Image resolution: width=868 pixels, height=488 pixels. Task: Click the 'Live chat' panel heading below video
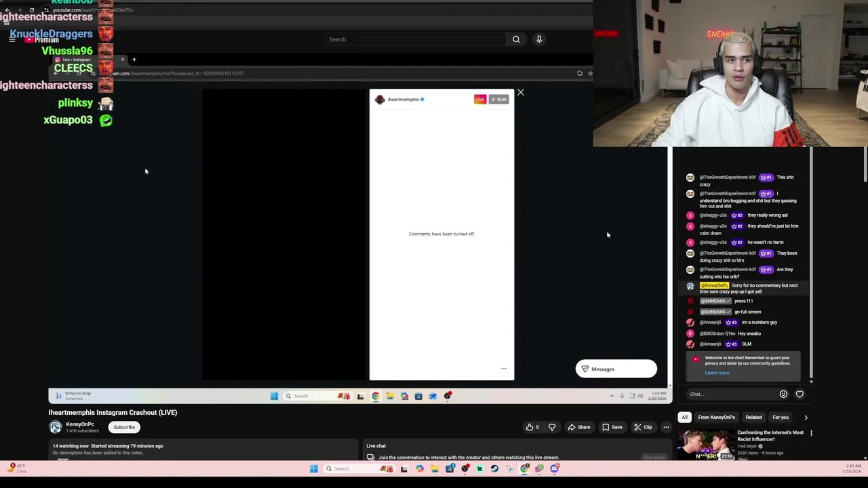(x=376, y=446)
